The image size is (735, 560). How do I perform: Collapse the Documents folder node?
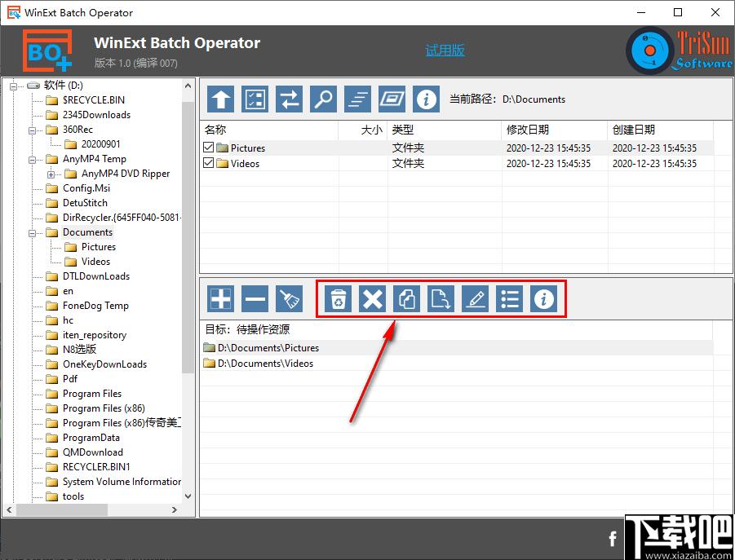[33, 232]
